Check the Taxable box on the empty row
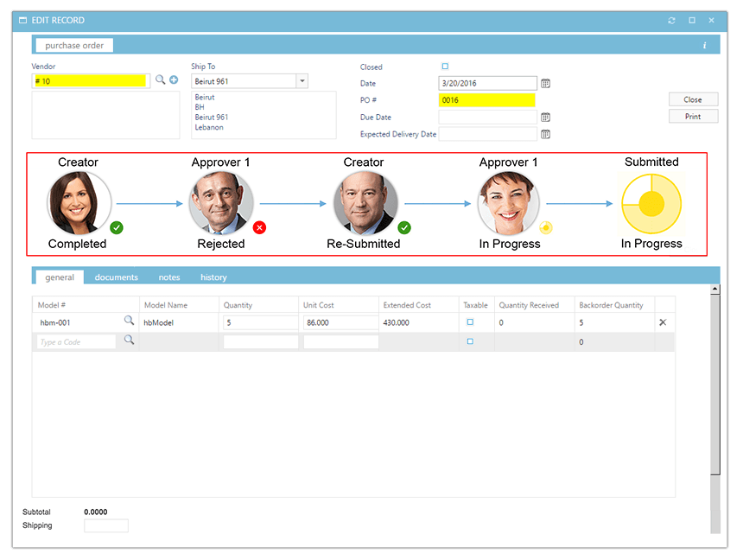 pos(470,340)
